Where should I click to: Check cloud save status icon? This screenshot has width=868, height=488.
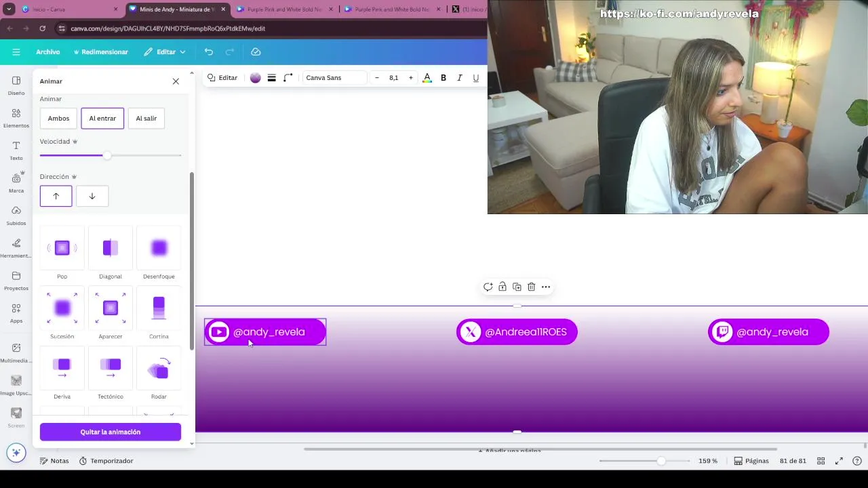point(256,52)
